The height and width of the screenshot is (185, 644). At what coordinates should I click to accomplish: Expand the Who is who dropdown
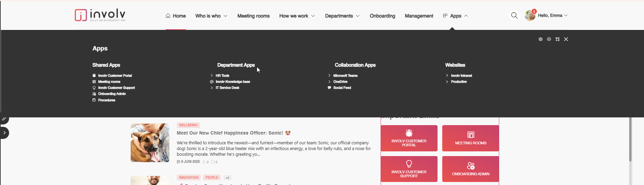(211, 16)
